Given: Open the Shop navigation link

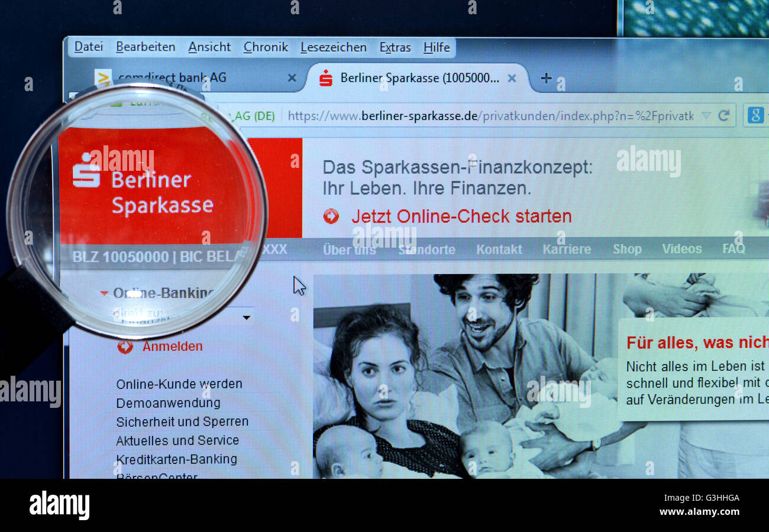Looking at the screenshot, I should coord(627,249).
